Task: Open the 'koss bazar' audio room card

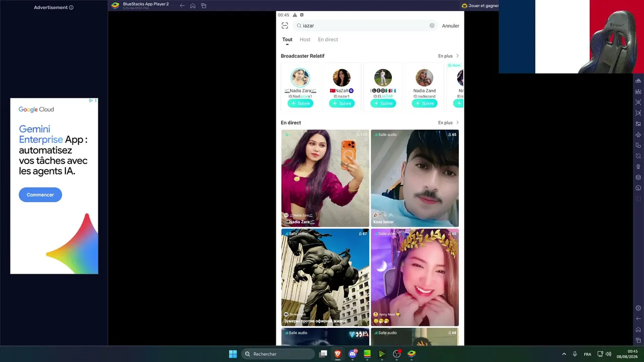Action: click(x=415, y=178)
